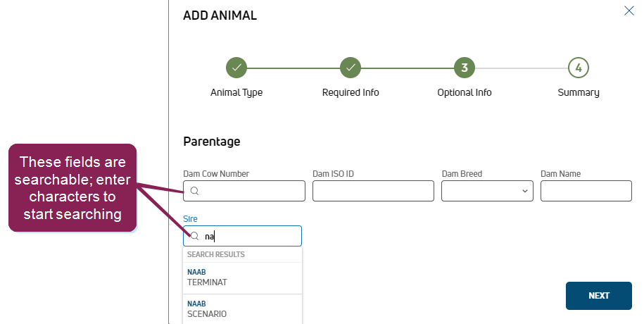Click the Dam Breed dropdown chevron arrow
Viewport: 644px width, 324px height.
[524, 191]
